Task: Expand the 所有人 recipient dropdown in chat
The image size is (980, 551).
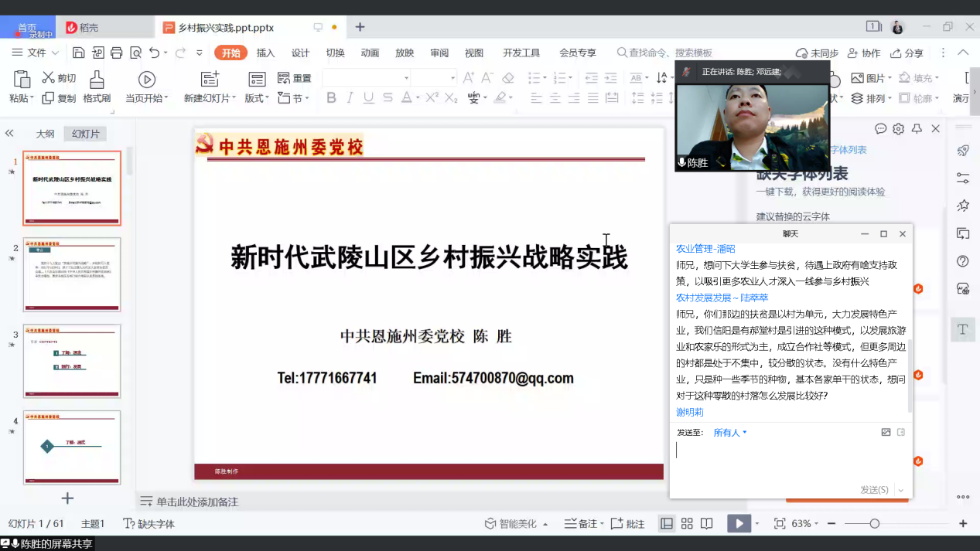Action: click(x=730, y=433)
